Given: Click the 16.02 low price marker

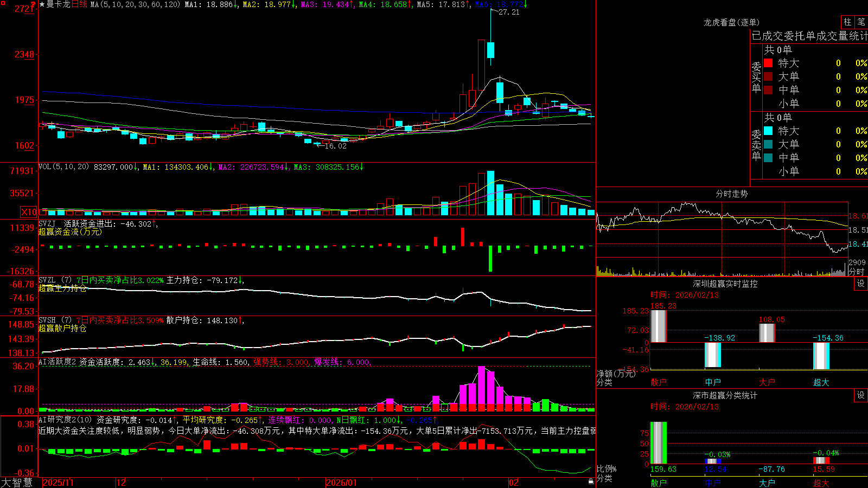Looking at the screenshot, I should 335,146.
